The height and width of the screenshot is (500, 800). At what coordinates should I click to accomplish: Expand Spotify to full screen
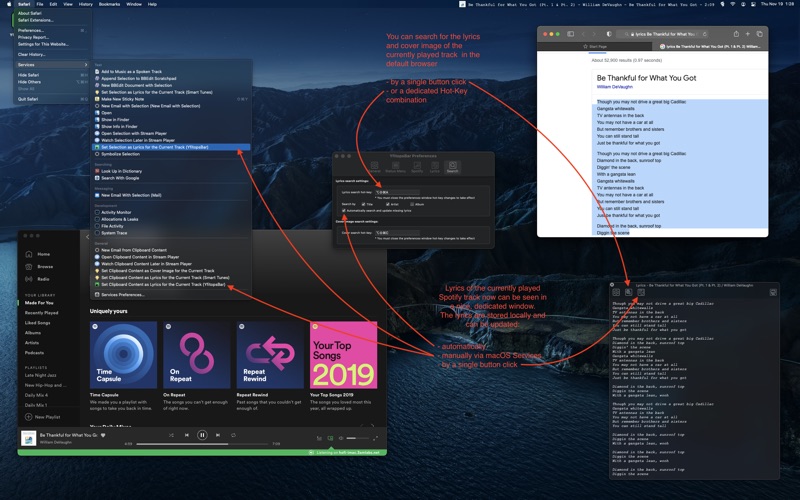376,438
